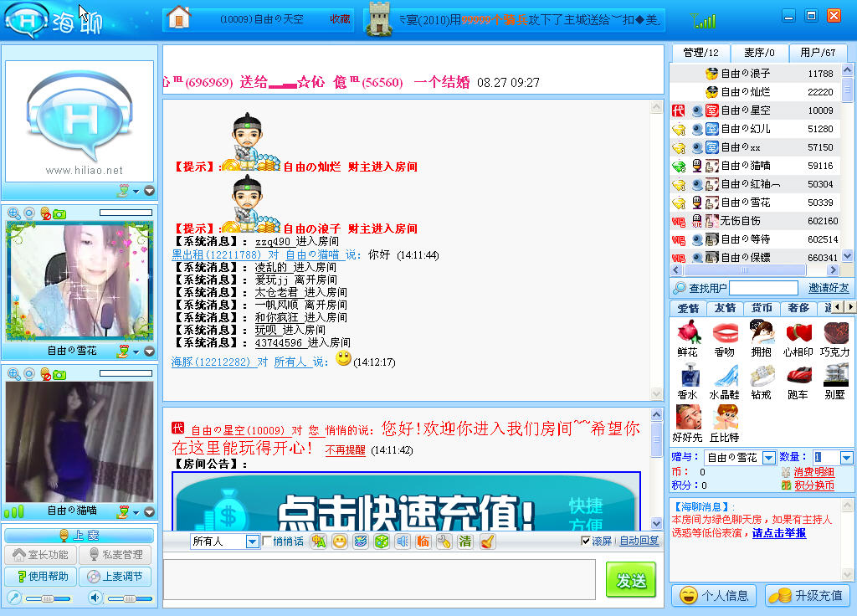Open the 友情 gift tab
Image resolution: width=857 pixels, height=616 pixels.
[725, 308]
